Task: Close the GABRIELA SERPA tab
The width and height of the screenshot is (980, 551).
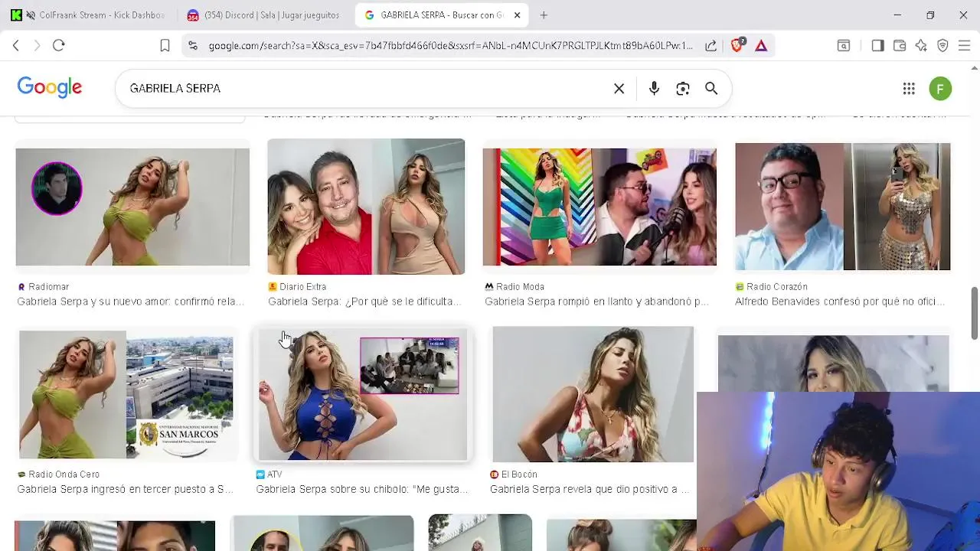Action: pyautogui.click(x=517, y=15)
